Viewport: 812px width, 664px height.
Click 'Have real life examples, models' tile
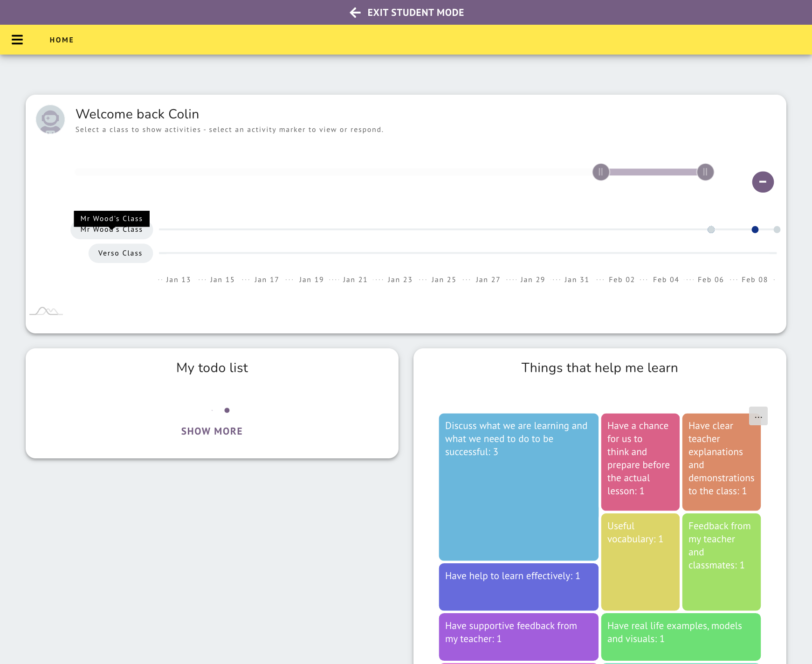tap(681, 636)
